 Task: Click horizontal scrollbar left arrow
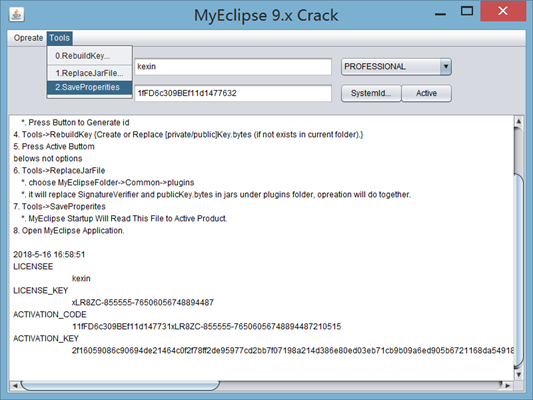pyautogui.click(x=15, y=385)
